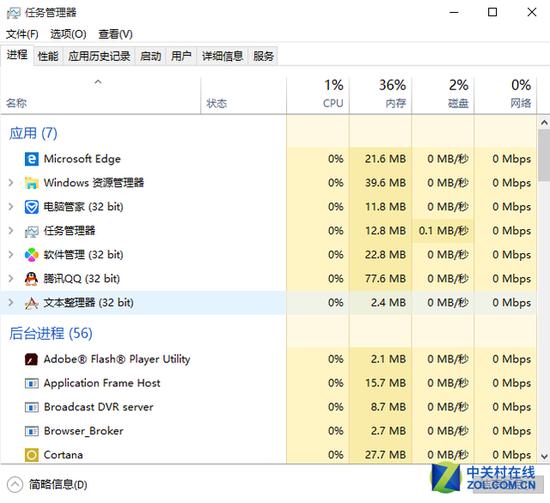
Task: Click the 27.7 MB memory value
Action: [385, 455]
